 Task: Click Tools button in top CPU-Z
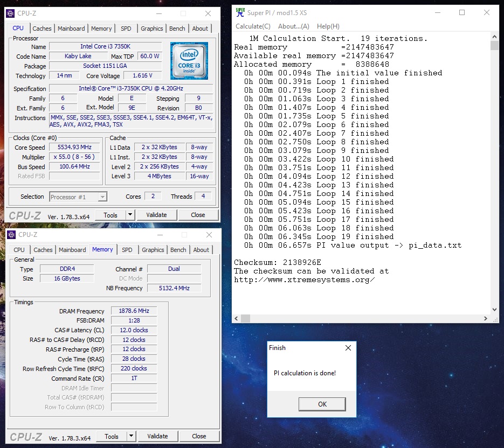(111, 215)
